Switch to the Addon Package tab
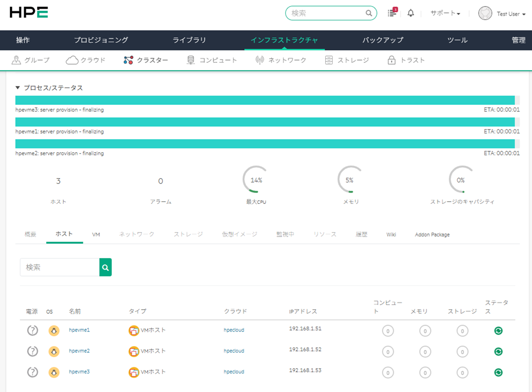This screenshot has width=532, height=392. [x=432, y=235]
